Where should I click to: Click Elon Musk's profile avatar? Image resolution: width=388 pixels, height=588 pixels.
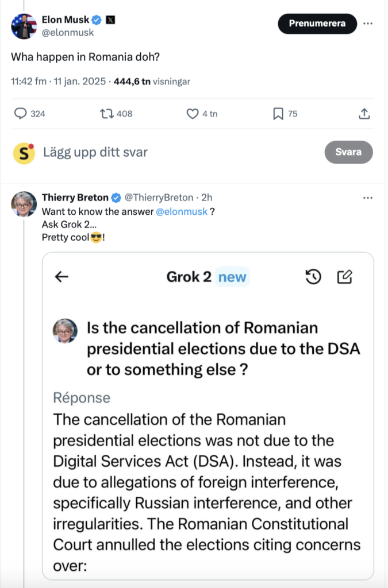point(24,26)
